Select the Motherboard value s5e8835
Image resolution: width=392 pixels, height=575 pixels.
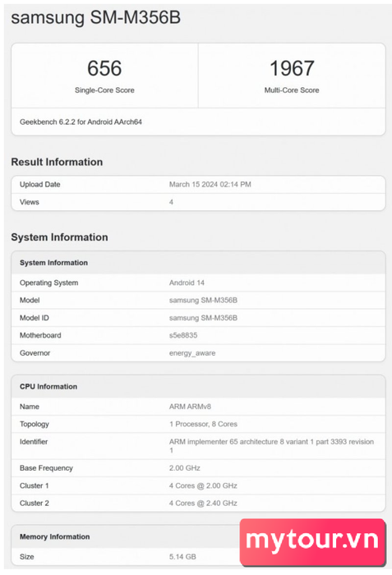(183, 335)
